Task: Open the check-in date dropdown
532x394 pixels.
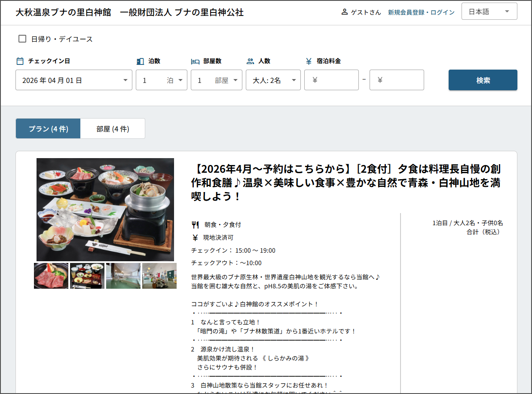Action: click(x=73, y=80)
